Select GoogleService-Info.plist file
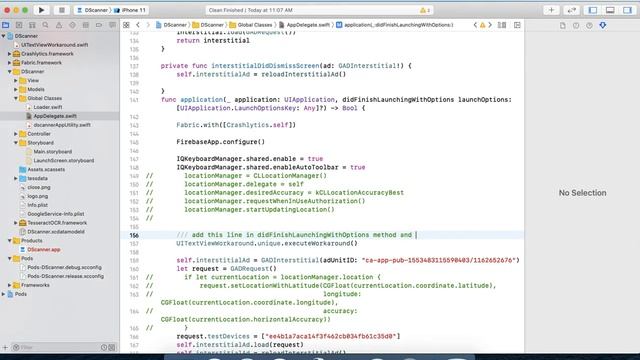This screenshot has width=640, height=360. coord(56,214)
